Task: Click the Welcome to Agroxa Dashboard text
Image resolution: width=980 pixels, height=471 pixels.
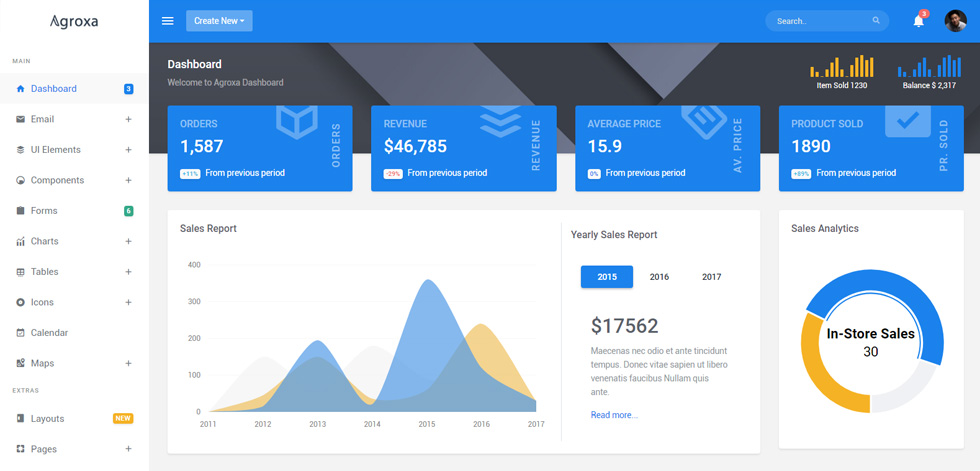Action: [225, 82]
